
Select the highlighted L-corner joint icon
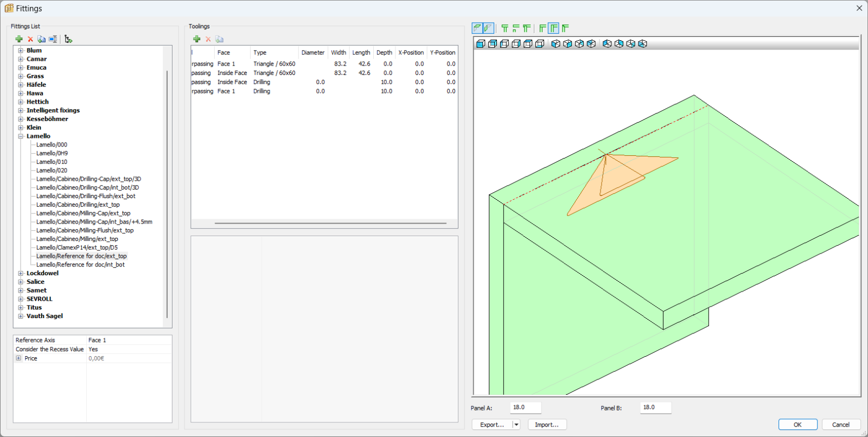[x=553, y=28]
